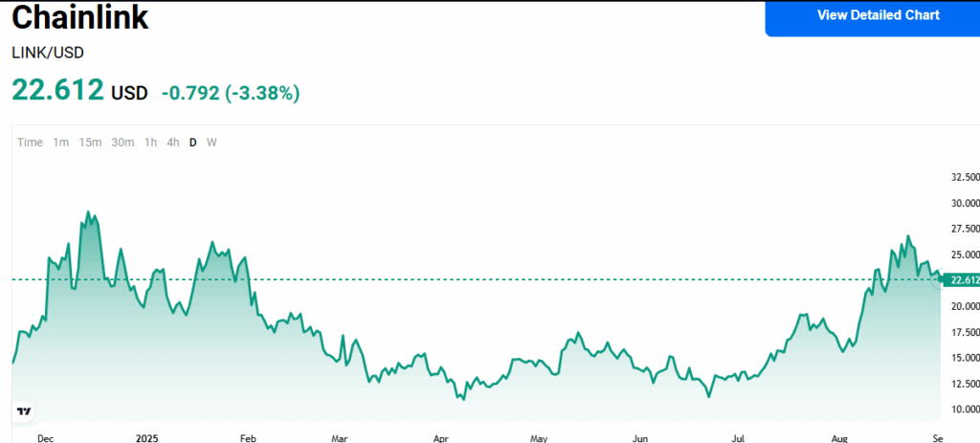
Task: Click the View Detailed Chart button
Action: click(878, 15)
